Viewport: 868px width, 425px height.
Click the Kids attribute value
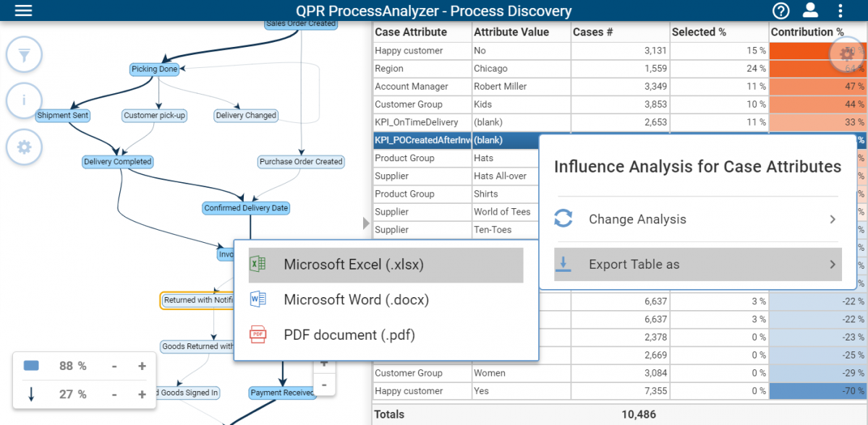[x=521, y=105]
